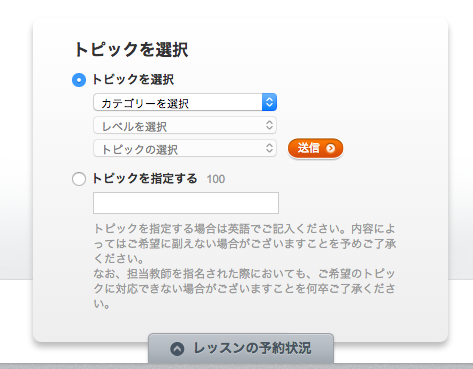Click the blue stepper arrows on category dropdown
This screenshot has height=369, width=473.
click(x=269, y=102)
